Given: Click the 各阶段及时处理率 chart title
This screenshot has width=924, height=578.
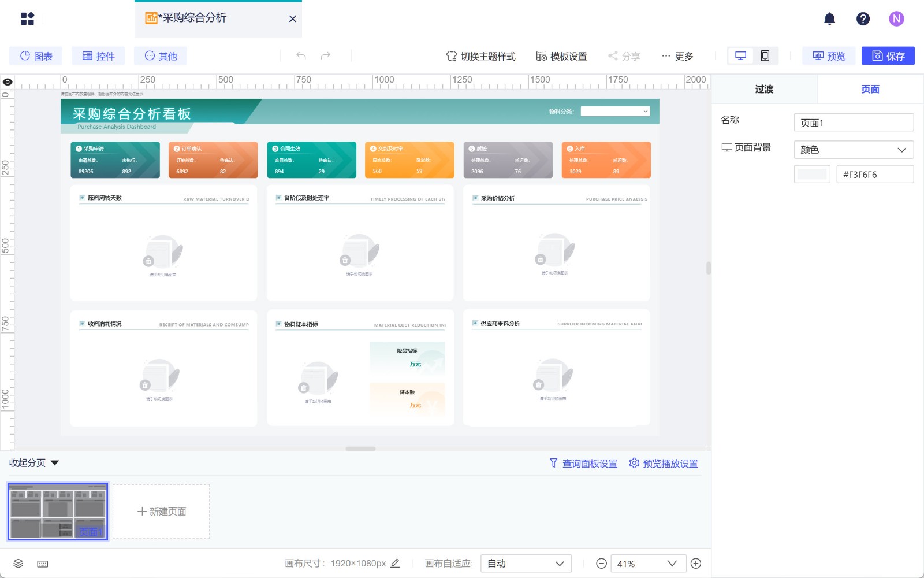Looking at the screenshot, I should coord(307,198).
